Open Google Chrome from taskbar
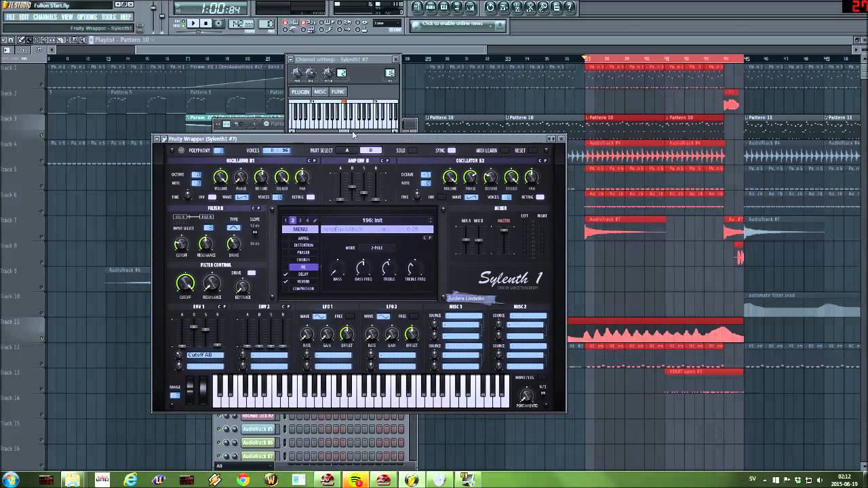Viewport: 868px width, 488px height. 243,480
